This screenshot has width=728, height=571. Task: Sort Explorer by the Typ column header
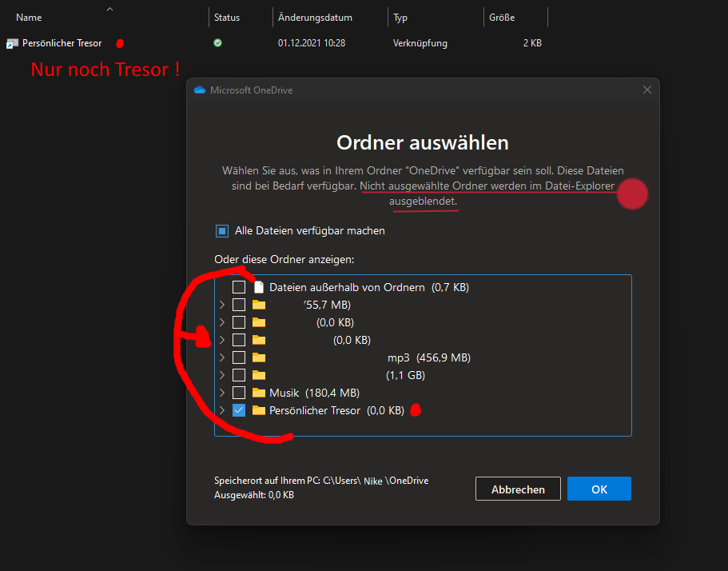click(x=400, y=18)
